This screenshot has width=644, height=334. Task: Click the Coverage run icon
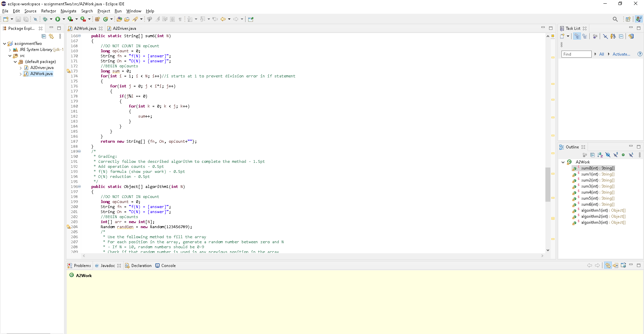click(70, 19)
